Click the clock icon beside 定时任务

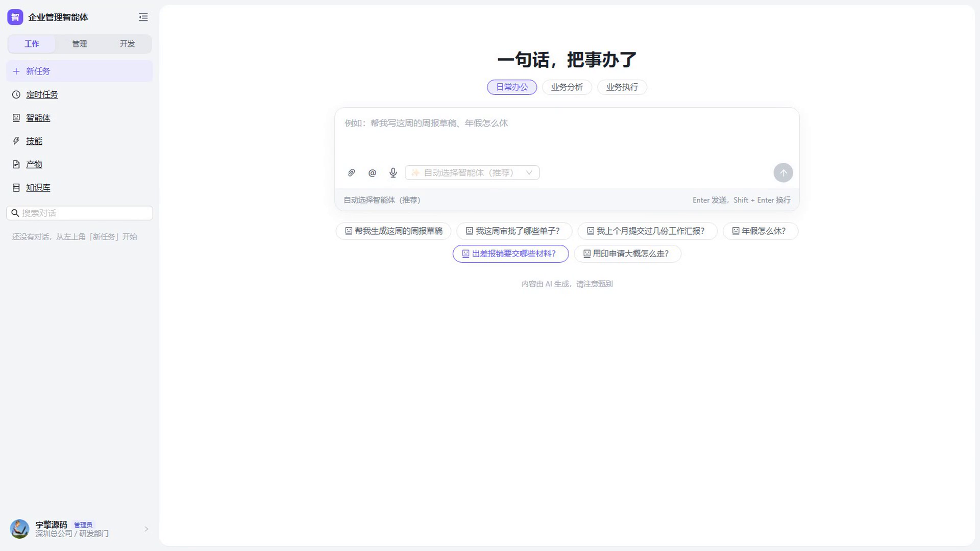16,95
